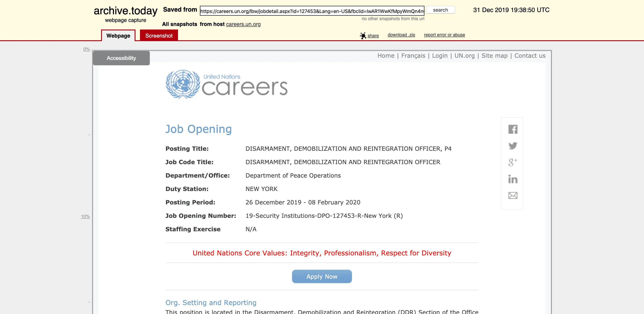Click the Twitter bird share icon
The image size is (644, 314).
pos(513,146)
